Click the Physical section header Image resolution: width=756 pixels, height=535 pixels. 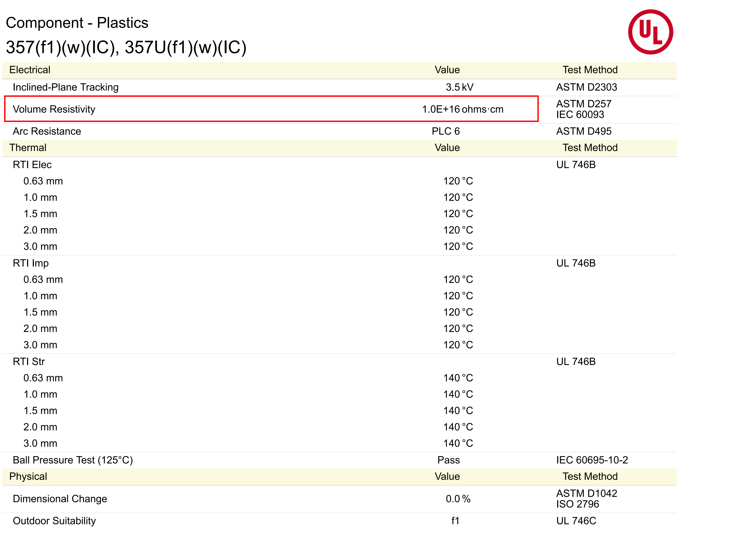(28, 476)
